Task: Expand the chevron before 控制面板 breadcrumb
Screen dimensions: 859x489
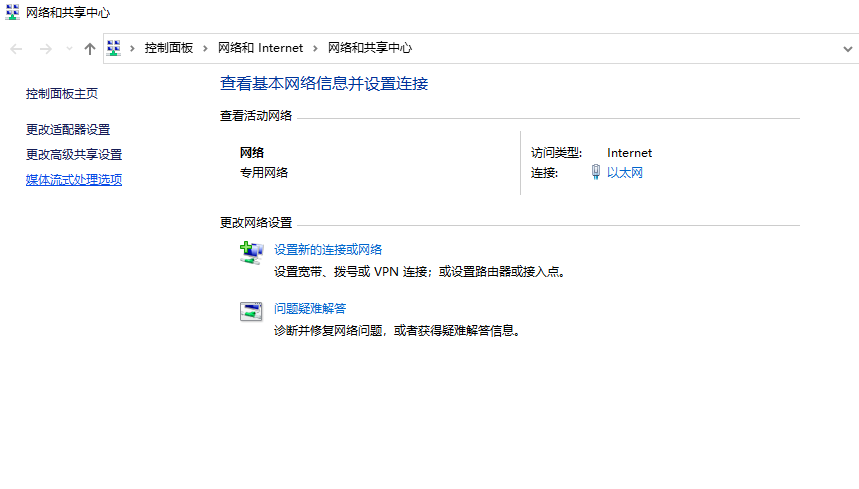Action: click(132, 48)
